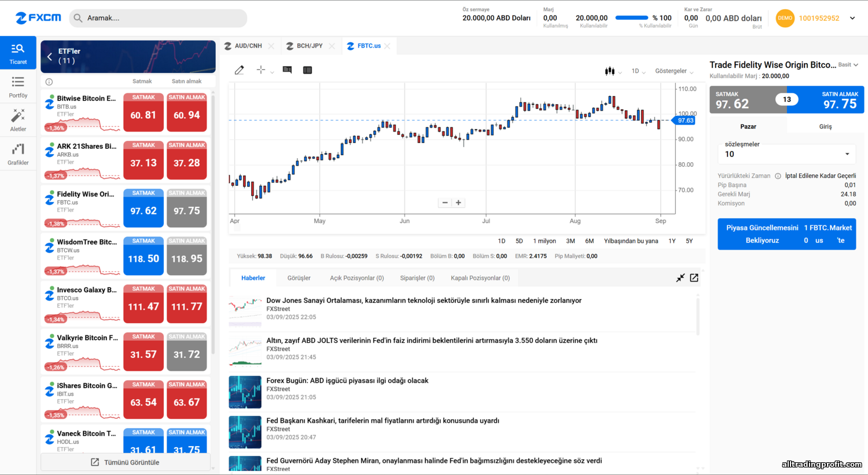Click the crosshair cursor tool

[x=261, y=70]
